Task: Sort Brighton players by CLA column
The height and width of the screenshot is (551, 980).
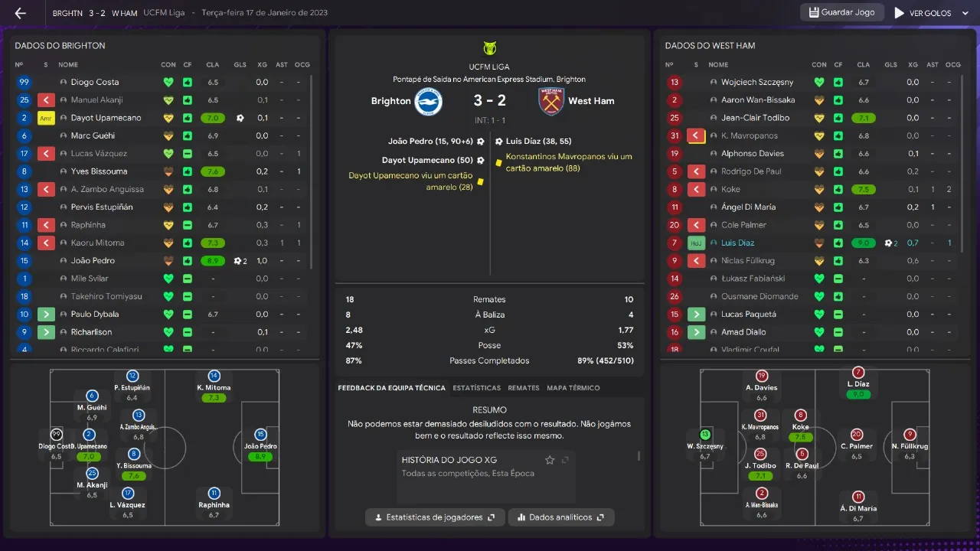Action: tap(212, 65)
